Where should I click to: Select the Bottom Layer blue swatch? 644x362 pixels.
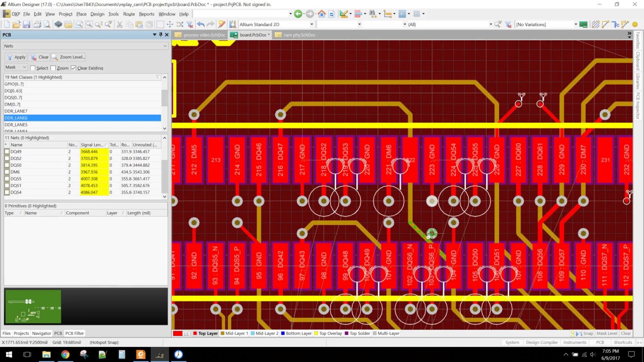pyautogui.click(x=283, y=333)
